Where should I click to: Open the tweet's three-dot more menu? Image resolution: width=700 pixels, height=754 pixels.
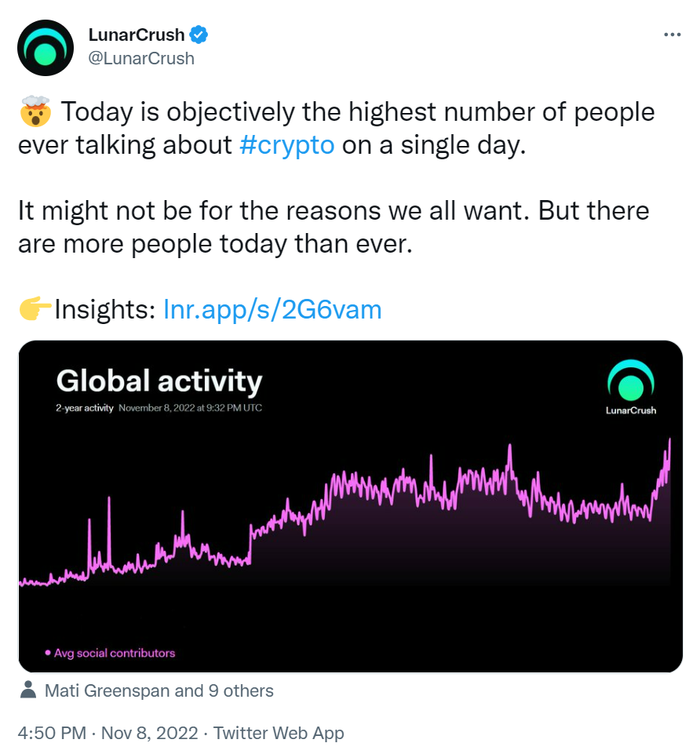[673, 35]
